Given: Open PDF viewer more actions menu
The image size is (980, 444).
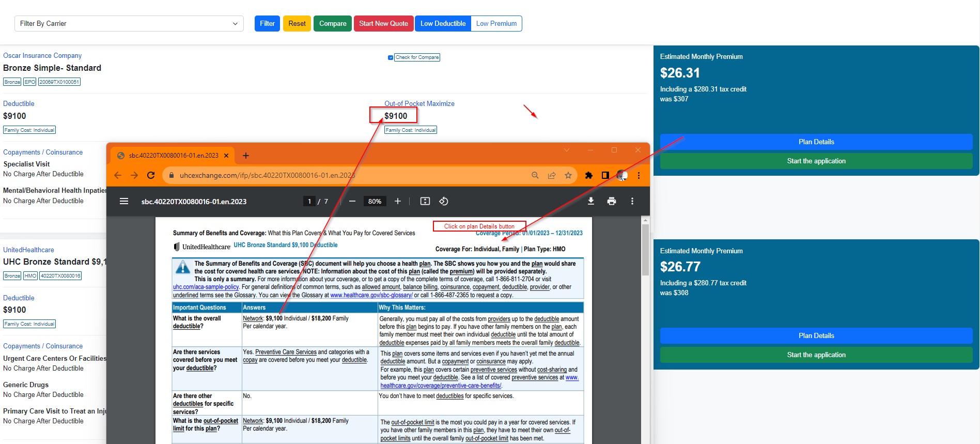Looking at the screenshot, I should (x=632, y=201).
